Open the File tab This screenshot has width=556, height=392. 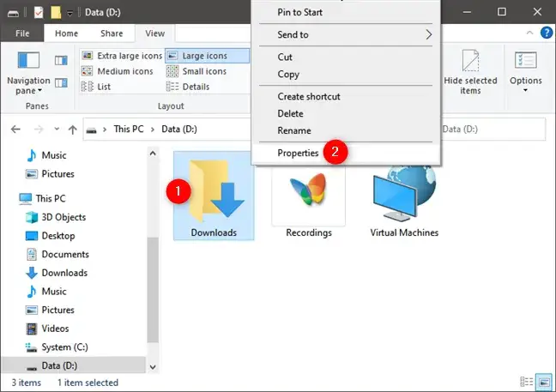coord(22,33)
